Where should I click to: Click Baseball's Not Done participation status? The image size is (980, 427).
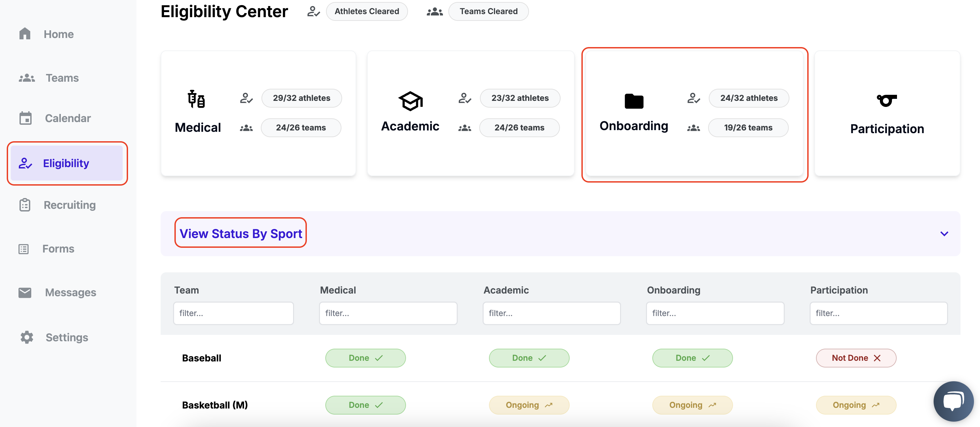(x=856, y=358)
